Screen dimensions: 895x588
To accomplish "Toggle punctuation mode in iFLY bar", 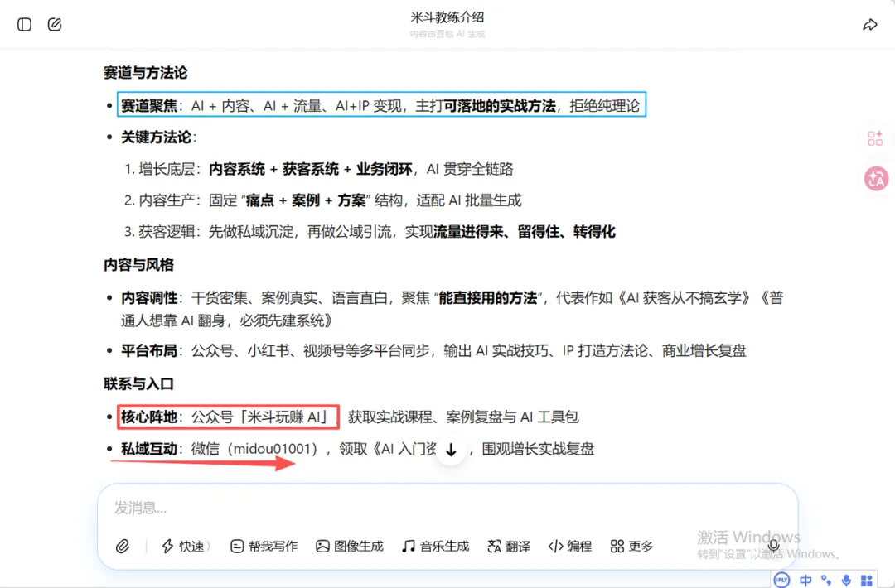I will tap(826, 581).
